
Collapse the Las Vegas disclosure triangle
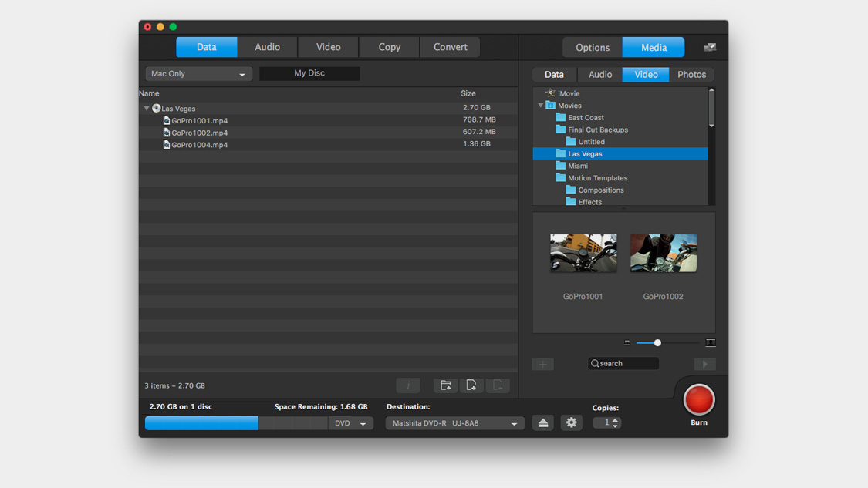(146, 108)
